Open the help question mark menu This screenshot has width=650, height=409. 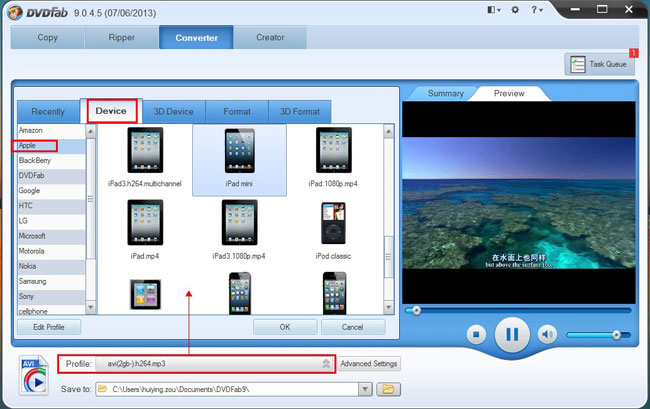click(536, 10)
